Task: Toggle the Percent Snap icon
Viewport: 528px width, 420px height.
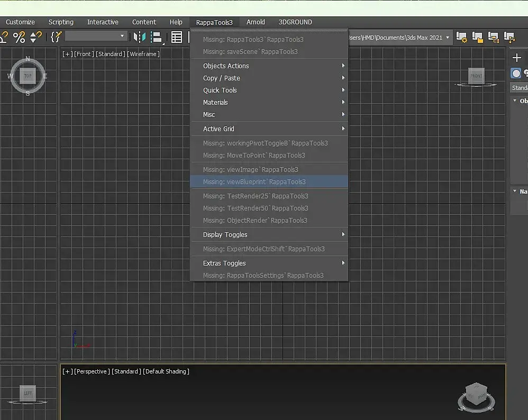Action: click(19, 37)
